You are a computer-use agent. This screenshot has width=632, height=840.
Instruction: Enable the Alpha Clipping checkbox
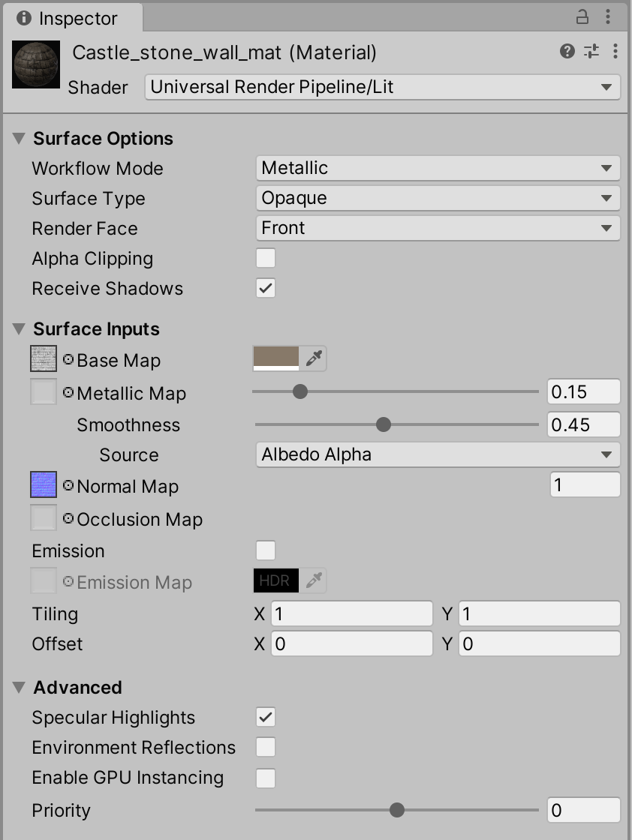tap(266, 259)
